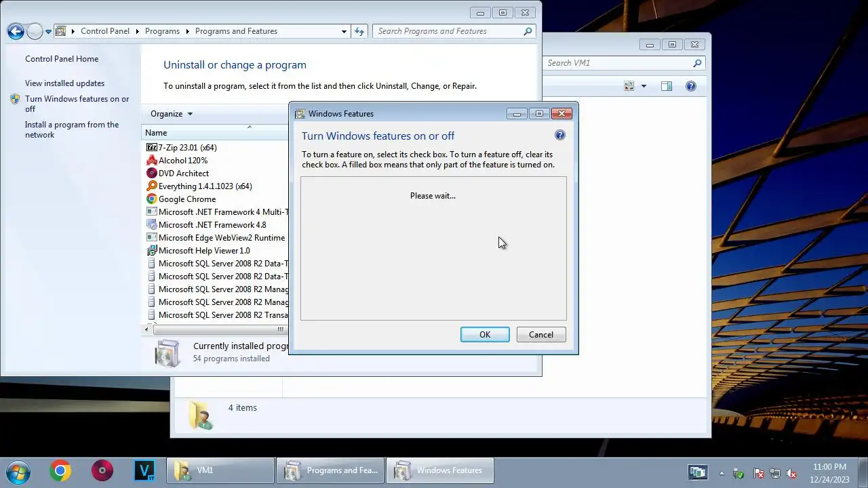This screenshot has height=488, width=868.
Task: Cancel the Windows Features dialog
Action: pyautogui.click(x=541, y=335)
